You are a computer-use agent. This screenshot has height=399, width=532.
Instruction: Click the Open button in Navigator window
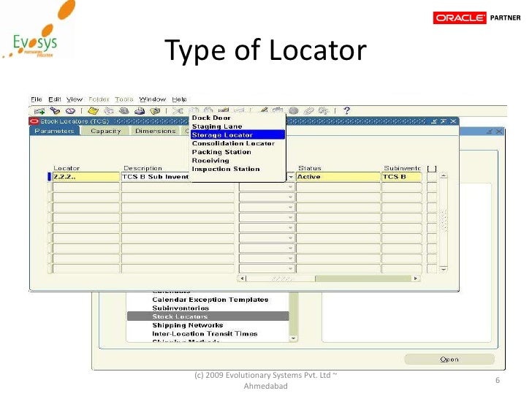[x=449, y=360]
